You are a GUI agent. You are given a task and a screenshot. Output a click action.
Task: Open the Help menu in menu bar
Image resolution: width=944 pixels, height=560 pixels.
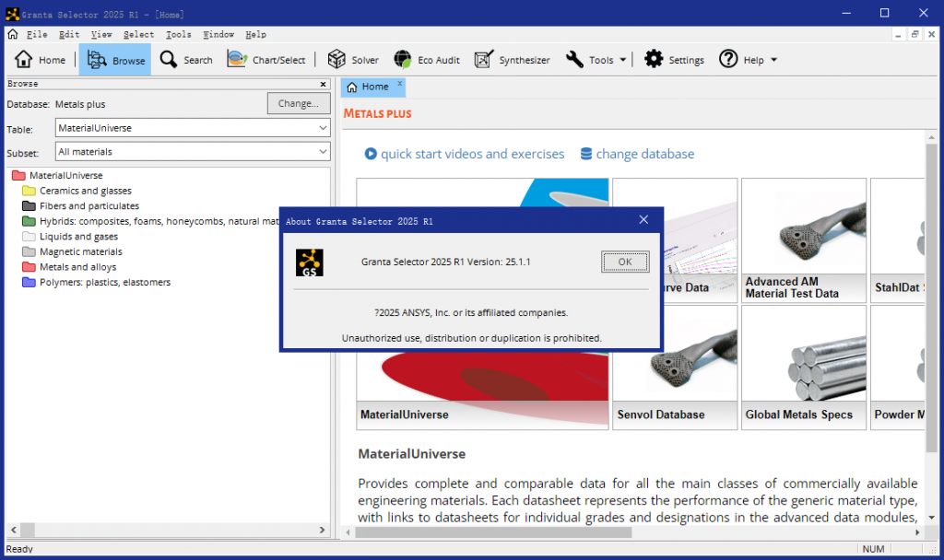point(256,34)
